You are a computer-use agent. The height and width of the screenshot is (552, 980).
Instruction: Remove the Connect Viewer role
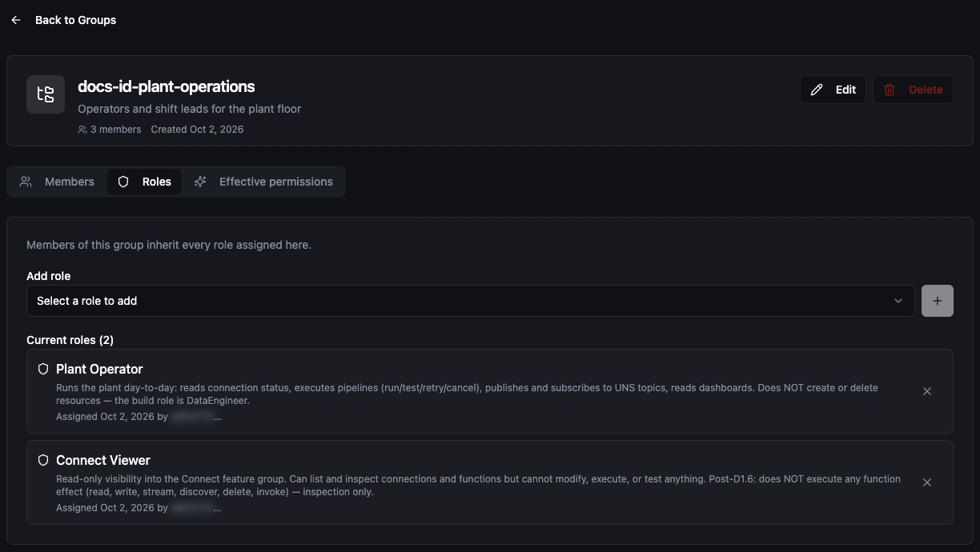(927, 482)
